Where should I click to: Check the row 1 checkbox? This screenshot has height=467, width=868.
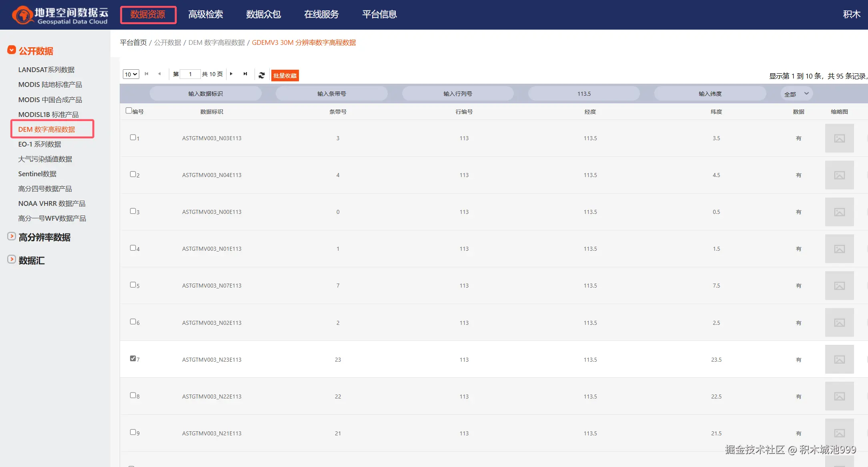coord(133,137)
